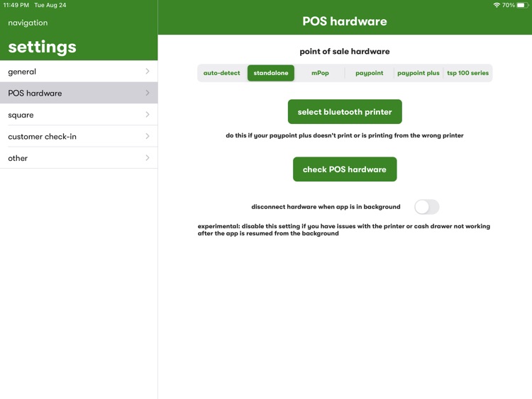Tap the POS hardware page title

pyautogui.click(x=345, y=21)
